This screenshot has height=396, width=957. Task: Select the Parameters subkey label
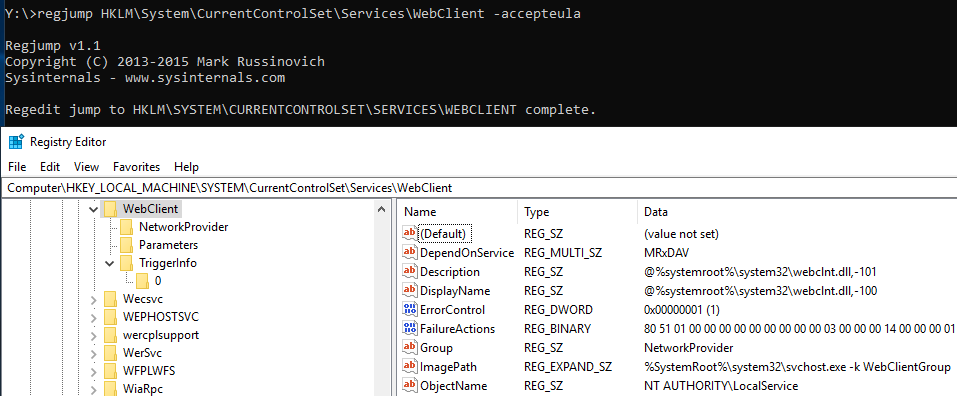pos(168,245)
